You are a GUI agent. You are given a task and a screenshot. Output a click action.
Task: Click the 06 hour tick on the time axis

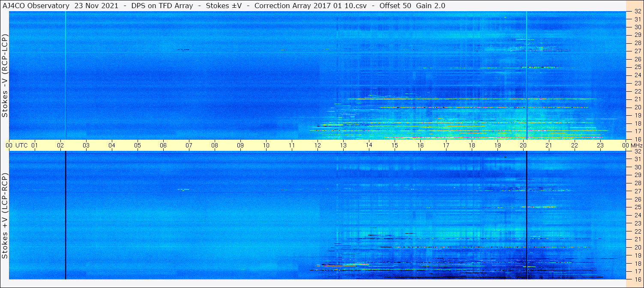[x=163, y=145]
